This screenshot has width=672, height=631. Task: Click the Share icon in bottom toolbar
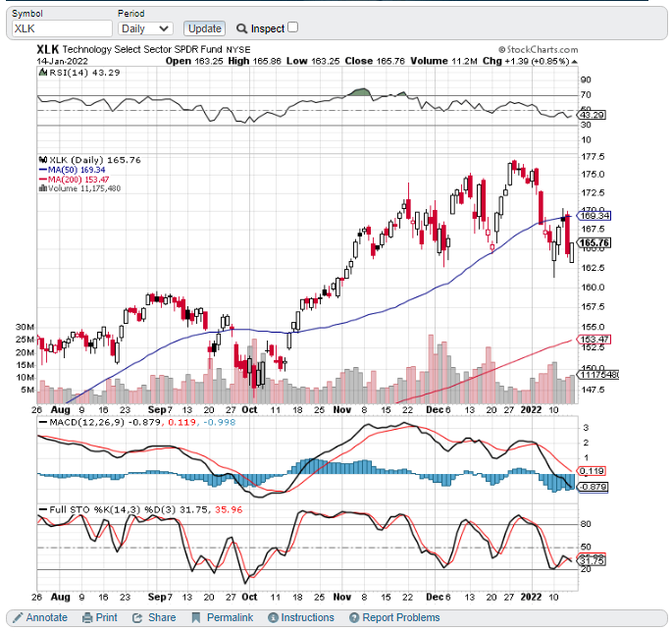coord(138,617)
